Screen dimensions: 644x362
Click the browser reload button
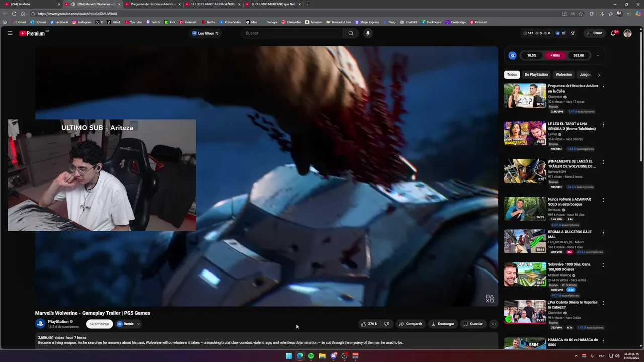click(14, 14)
